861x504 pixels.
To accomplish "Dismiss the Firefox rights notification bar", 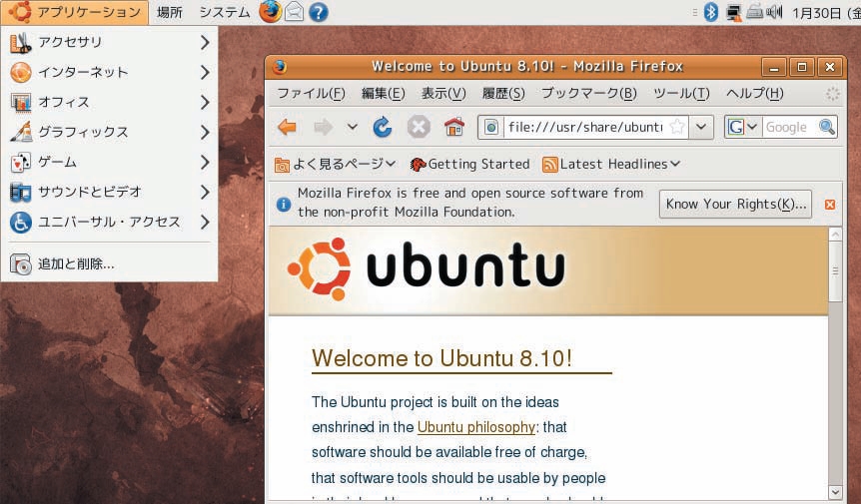I will pyautogui.click(x=830, y=204).
